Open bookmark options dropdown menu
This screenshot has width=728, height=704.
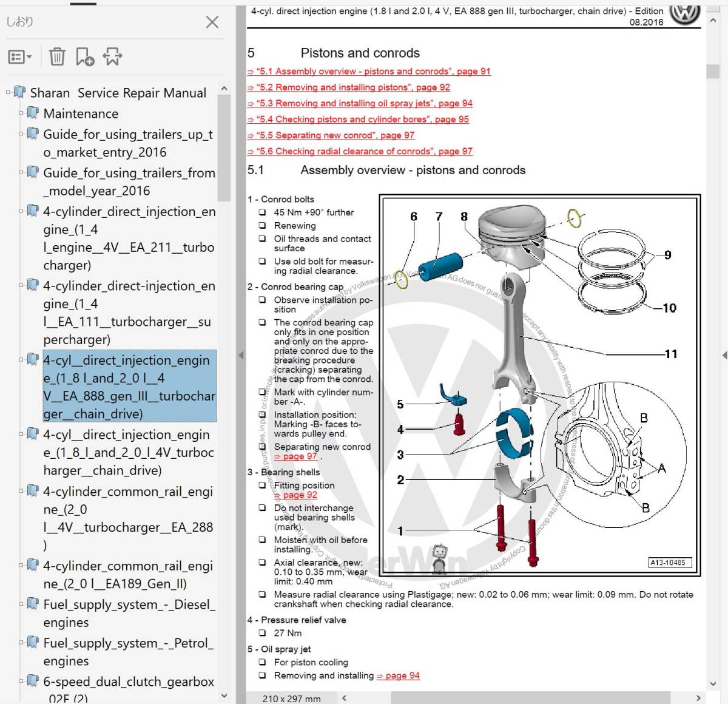coord(20,57)
